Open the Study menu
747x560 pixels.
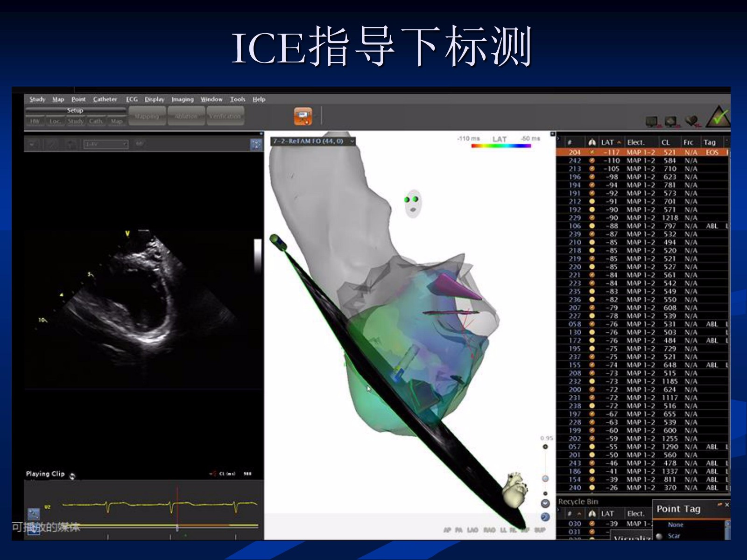click(x=37, y=99)
